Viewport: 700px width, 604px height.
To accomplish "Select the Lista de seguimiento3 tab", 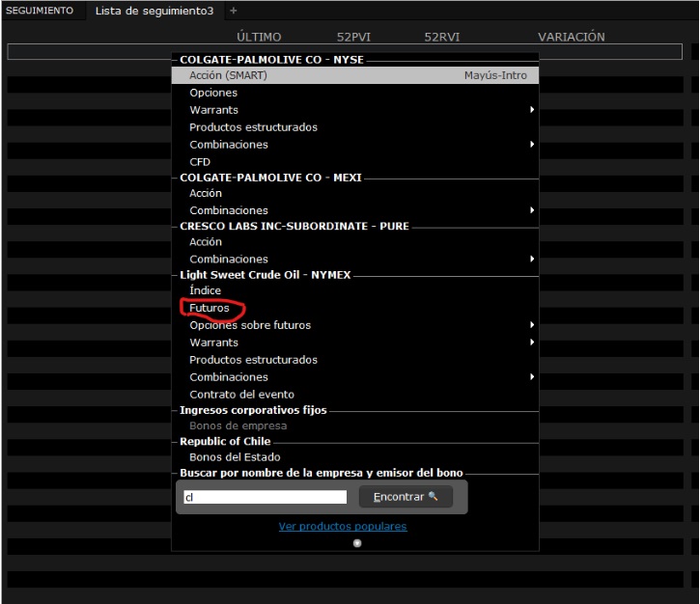I will coord(154,11).
